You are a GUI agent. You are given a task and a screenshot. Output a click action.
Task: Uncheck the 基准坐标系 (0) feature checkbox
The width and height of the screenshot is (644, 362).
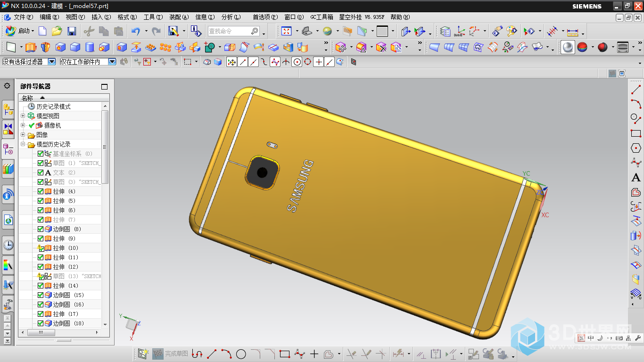(41, 154)
